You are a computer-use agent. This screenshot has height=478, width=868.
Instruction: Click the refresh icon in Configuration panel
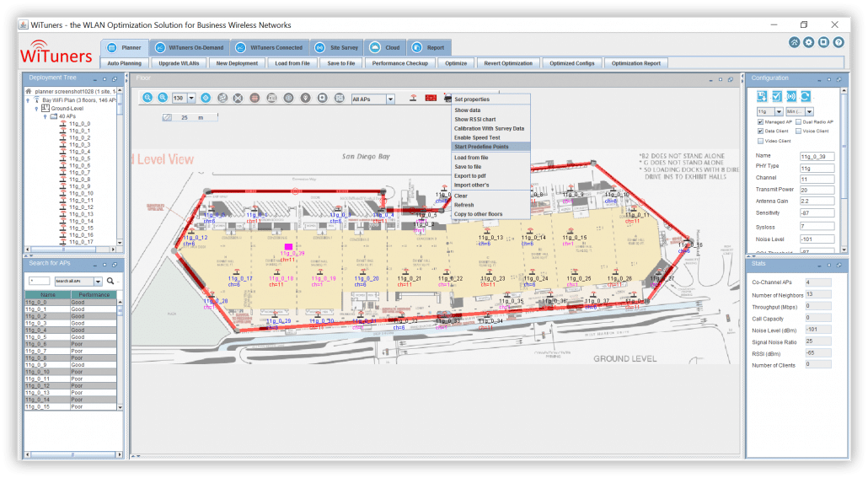point(806,96)
